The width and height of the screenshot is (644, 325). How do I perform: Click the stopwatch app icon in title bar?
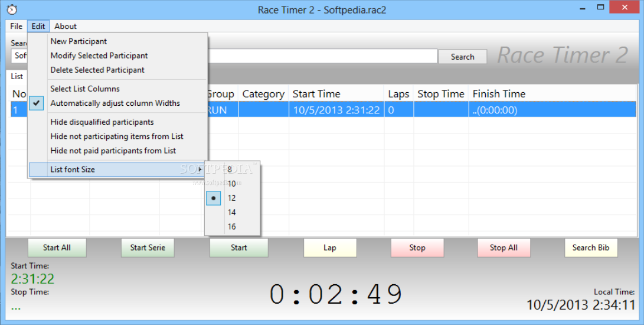[x=12, y=9]
